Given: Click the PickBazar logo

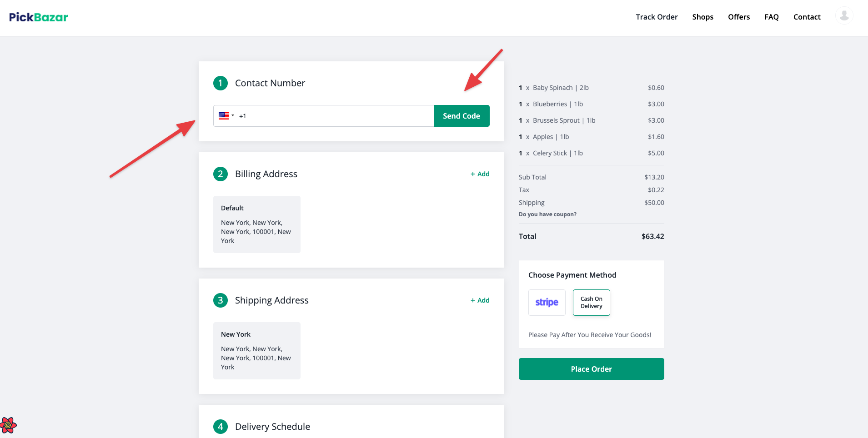Looking at the screenshot, I should (x=39, y=17).
